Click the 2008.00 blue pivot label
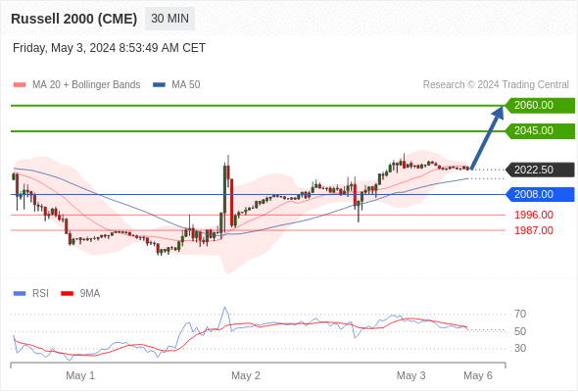Image resolution: width=578 pixels, height=392 pixels. [x=540, y=194]
